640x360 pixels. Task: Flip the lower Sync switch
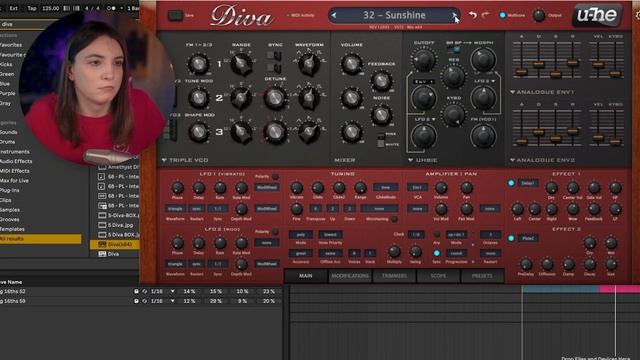coord(275,68)
